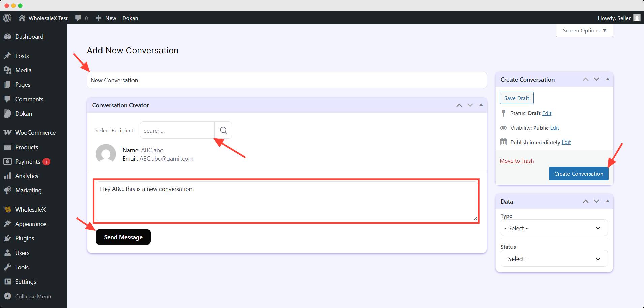This screenshot has width=644, height=308.
Task: Move Conversation Creator panel down
Action: click(x=470, y=105)
